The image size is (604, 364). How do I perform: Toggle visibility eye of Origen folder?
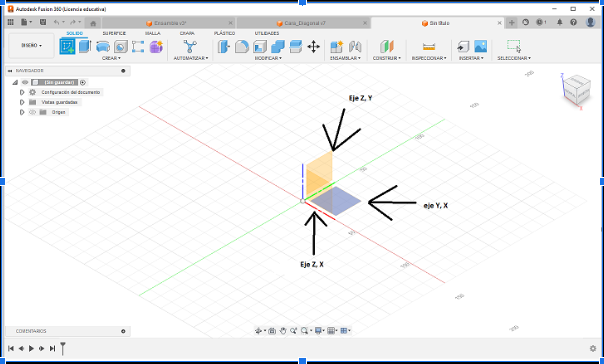(32, 112)
